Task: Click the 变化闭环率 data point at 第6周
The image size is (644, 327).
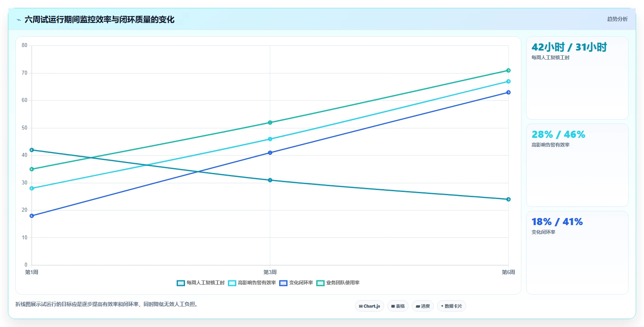Action: (508, 92)
